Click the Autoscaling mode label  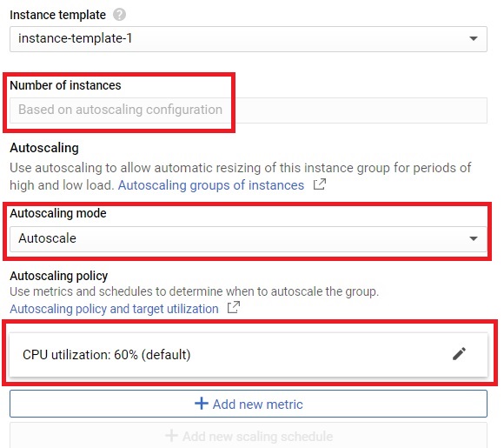[58, 213]
